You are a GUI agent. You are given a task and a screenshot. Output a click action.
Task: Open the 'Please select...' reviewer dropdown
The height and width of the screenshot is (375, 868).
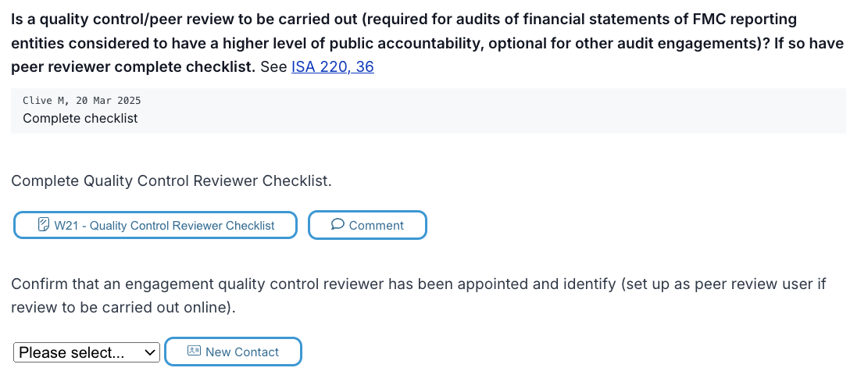coord(87,352)
